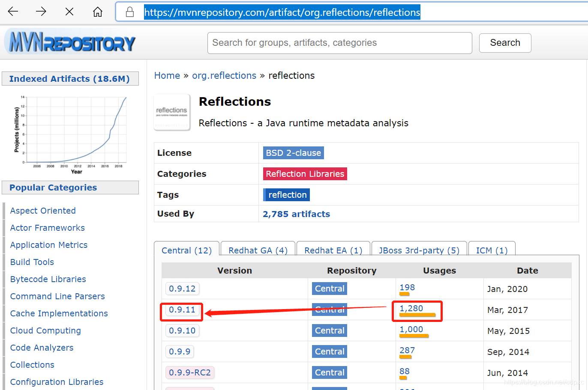Switch to the Redhat GA (4) tab

coord(258,250)
